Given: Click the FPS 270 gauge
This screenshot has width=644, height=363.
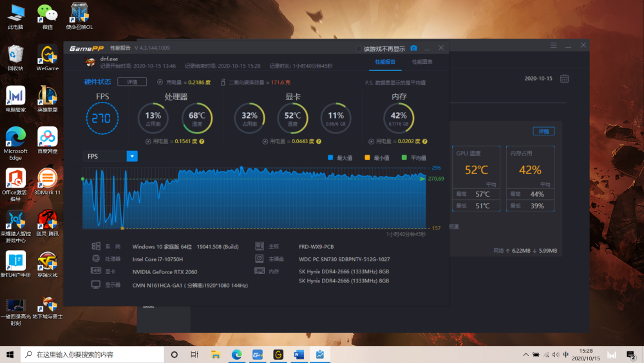Looking at the screenshot, I should (x=102, y=119).
